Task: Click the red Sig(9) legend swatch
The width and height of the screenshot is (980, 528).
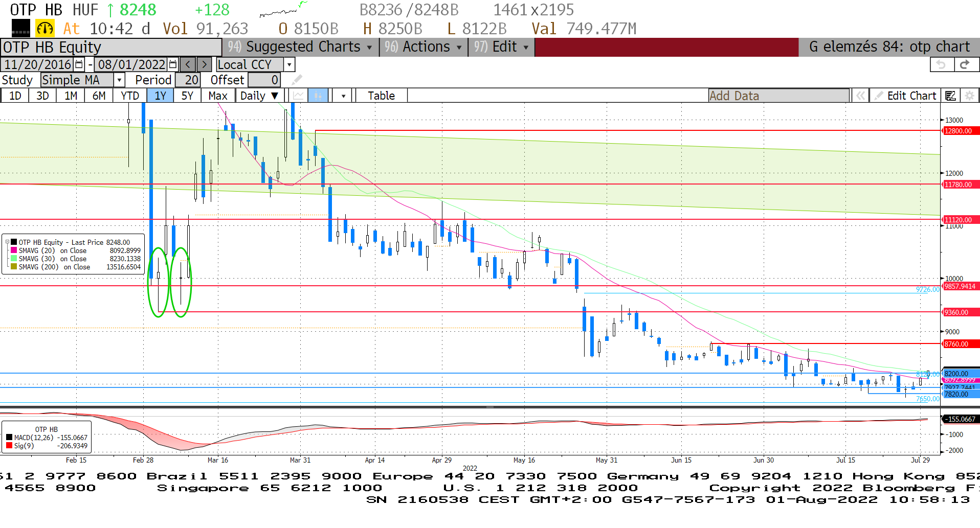Action: click(9, 446)
